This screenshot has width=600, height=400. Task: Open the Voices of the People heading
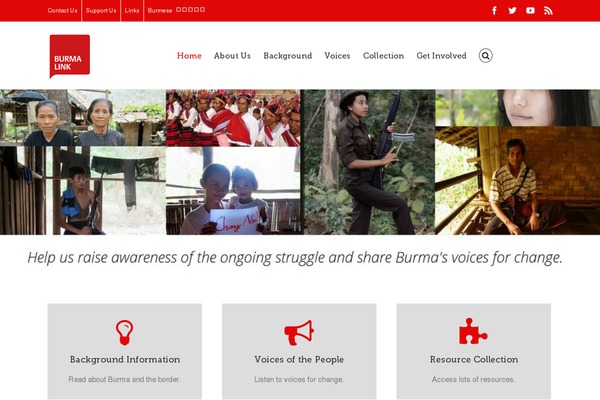click(x=299, y=359)
